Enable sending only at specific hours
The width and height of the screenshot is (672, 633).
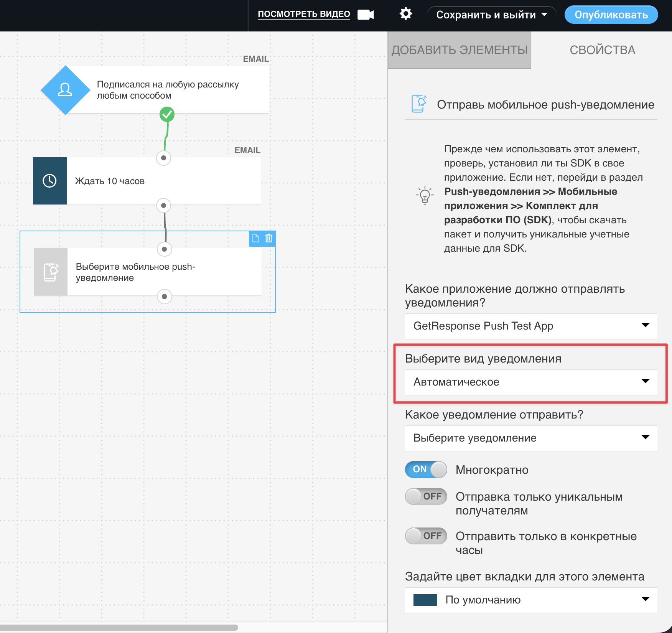coord(426,536)
